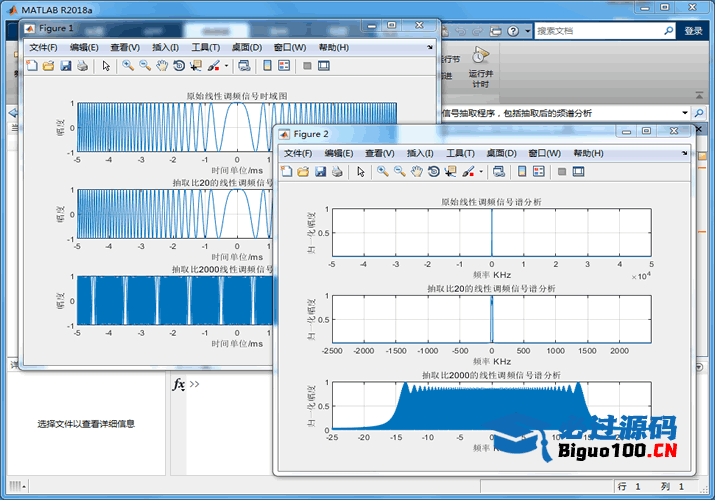Click Hide Plot Tools icon in Figure 1

pos(307,66)
